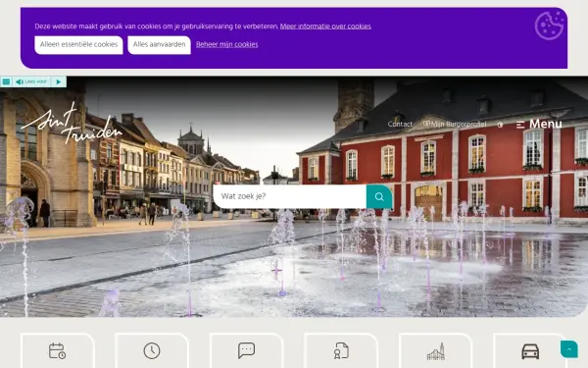
Task: Open the Contact link
Action: pyautogui.click(x=400, y=124)
